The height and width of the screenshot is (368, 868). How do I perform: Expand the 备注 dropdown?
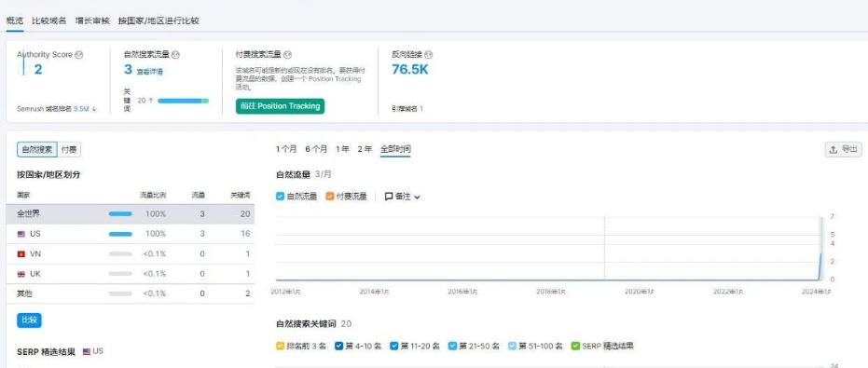click(x=417, y=197)
